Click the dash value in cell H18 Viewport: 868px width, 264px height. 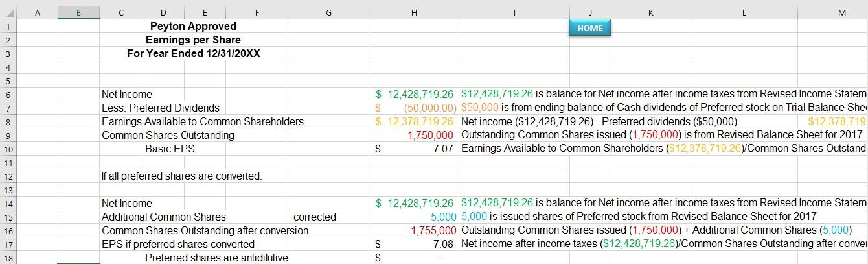(440, 258)
